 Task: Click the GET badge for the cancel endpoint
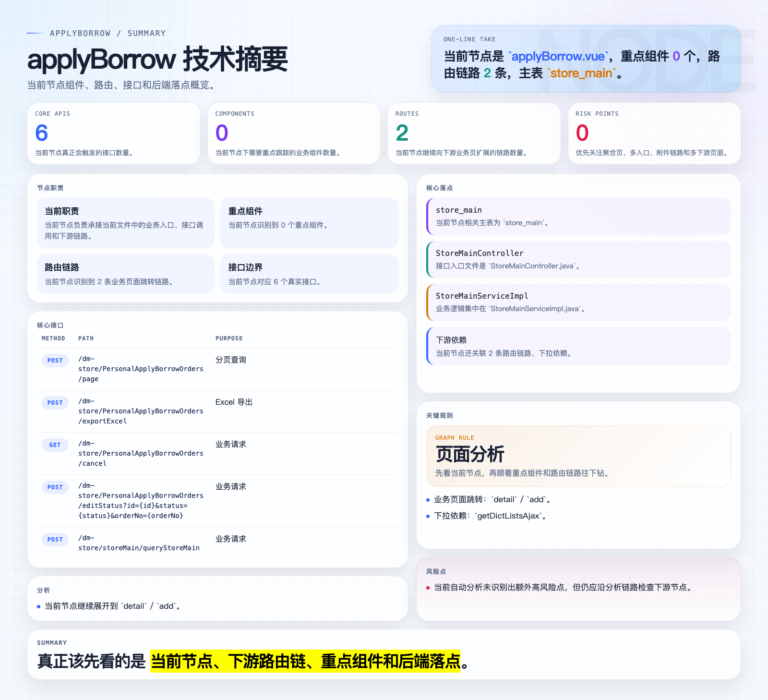(x=55, y=445)
